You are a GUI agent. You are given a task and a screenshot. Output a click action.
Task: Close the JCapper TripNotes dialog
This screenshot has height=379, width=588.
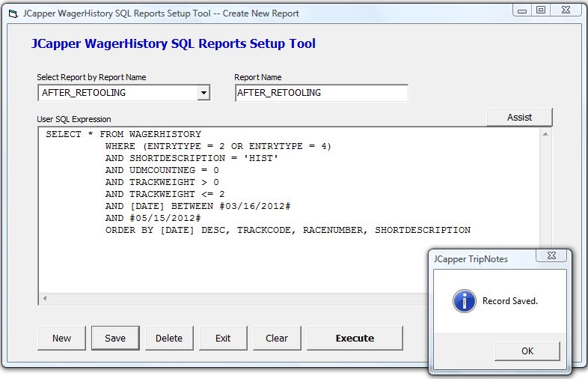551,255
